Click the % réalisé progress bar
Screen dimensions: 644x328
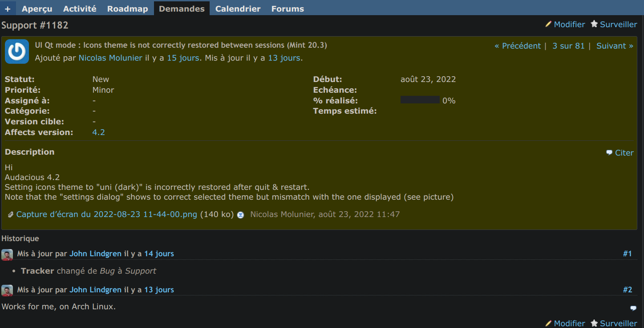pos(420,100)
